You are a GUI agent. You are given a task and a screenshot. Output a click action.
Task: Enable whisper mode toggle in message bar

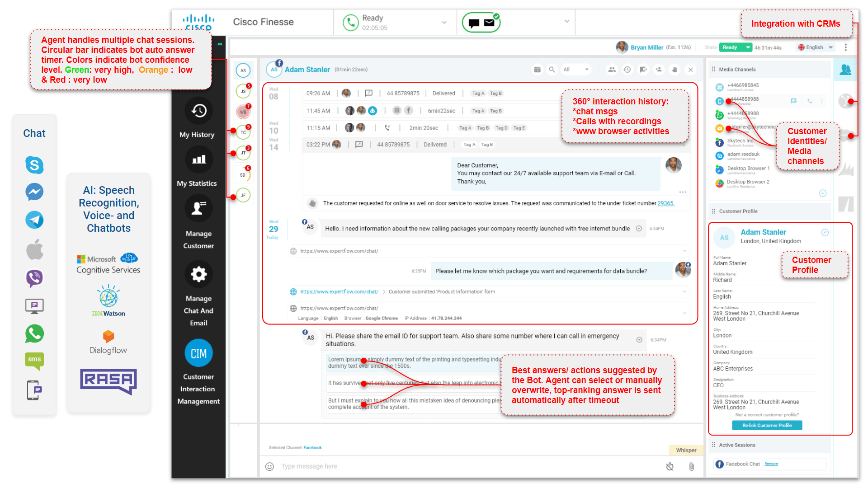tap(685, 449)
